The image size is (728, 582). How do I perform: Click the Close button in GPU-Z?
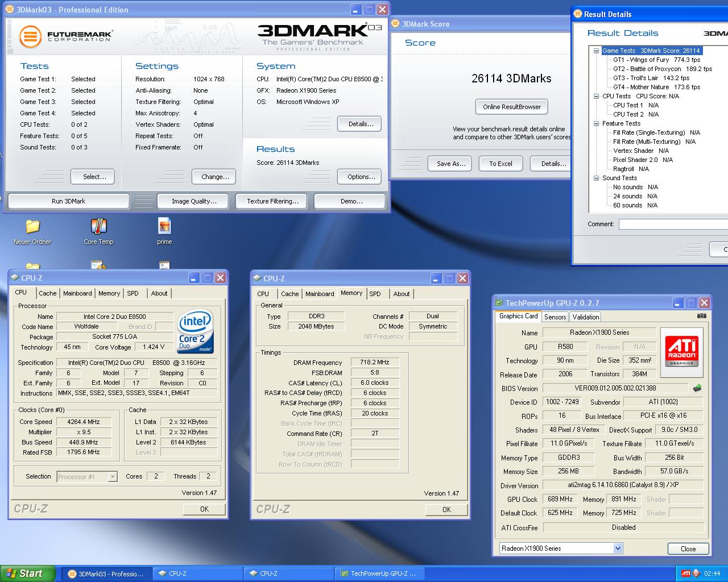tap(688, 549)
